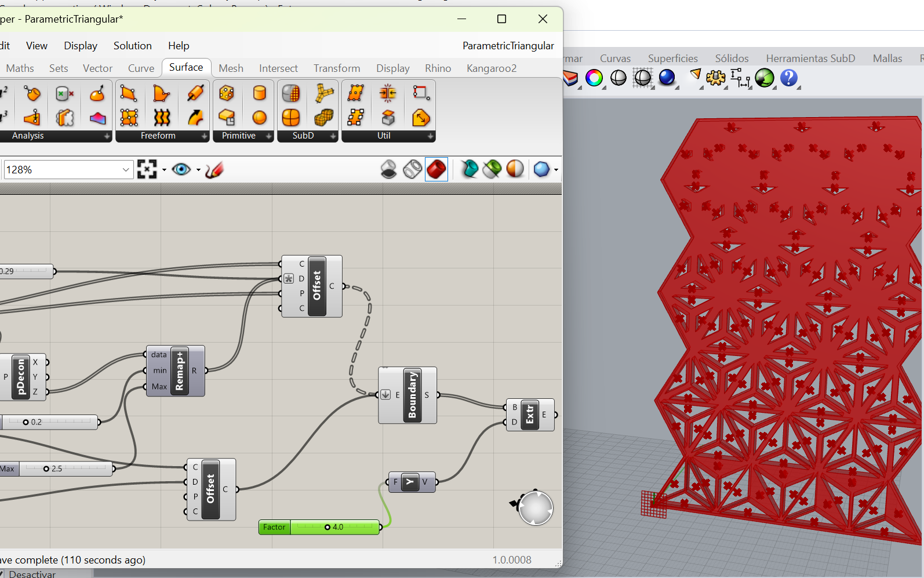
Task: Expand the Freeform component panel
Action: coord(204,136)
